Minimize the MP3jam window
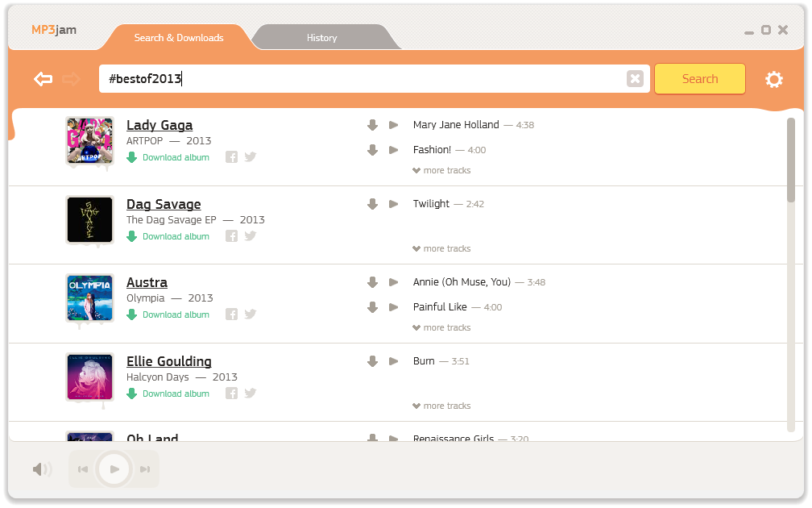 (749, 31)
